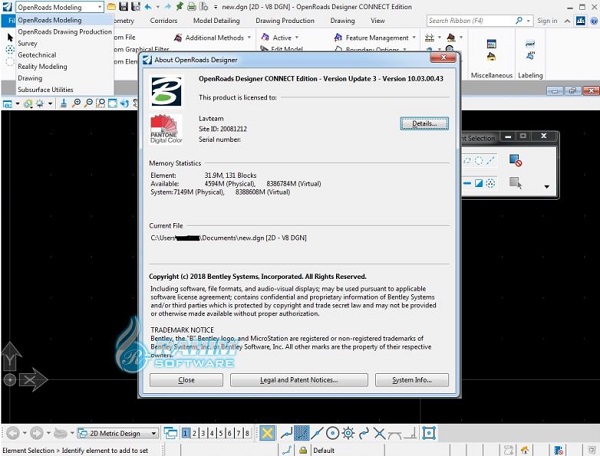Switch to the Drawing Production ribbon tab
The height and width of the screenshot is (456, 600).
[285, 21]
